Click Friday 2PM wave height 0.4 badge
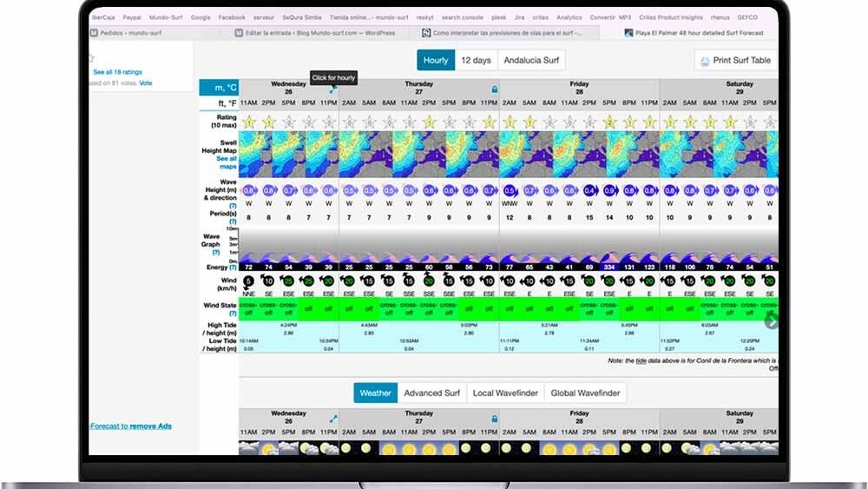Image resolution: width=868 pixels, height=489 pixels. 589,190
